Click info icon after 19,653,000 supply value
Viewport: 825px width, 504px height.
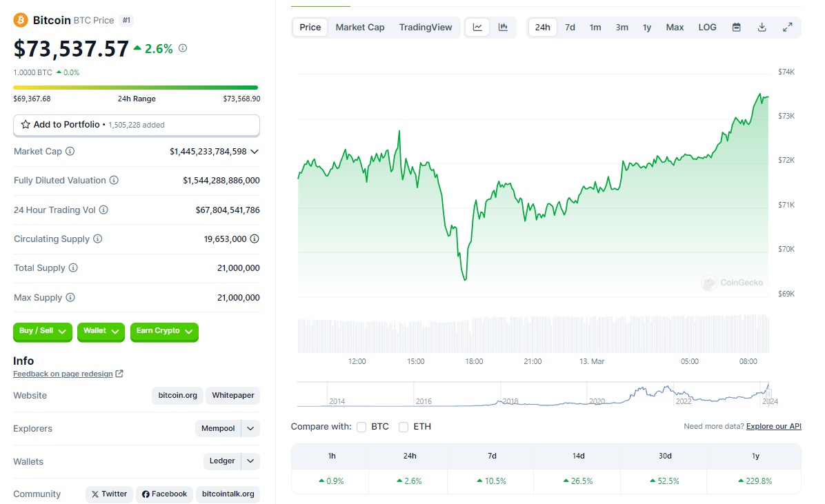click(x=254, y=239)
